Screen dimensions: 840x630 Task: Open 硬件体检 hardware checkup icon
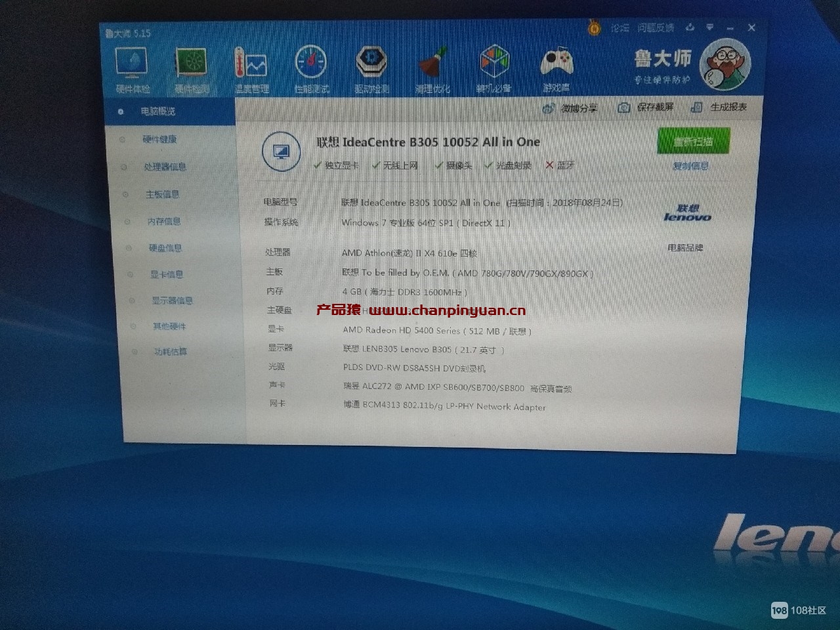click(133, 71)
